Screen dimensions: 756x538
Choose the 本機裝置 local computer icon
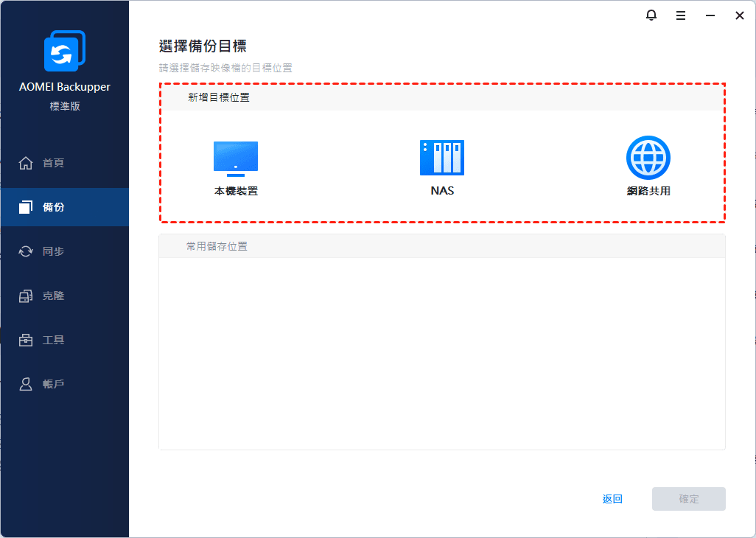coord(236,159)
